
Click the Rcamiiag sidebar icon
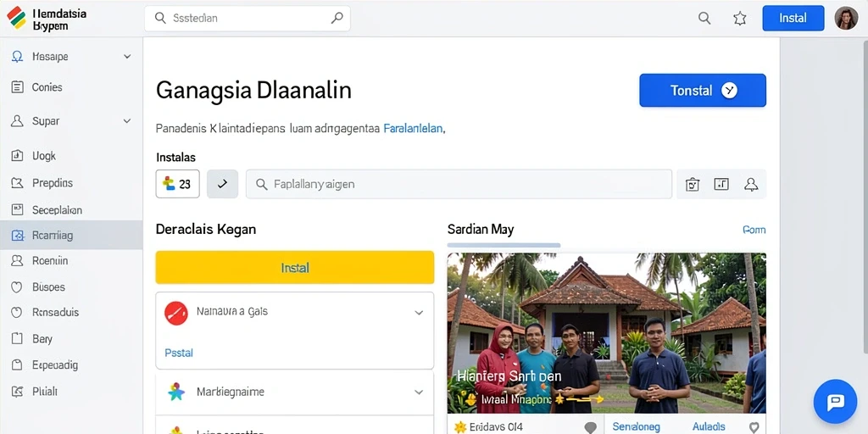[x=17, y=236]
